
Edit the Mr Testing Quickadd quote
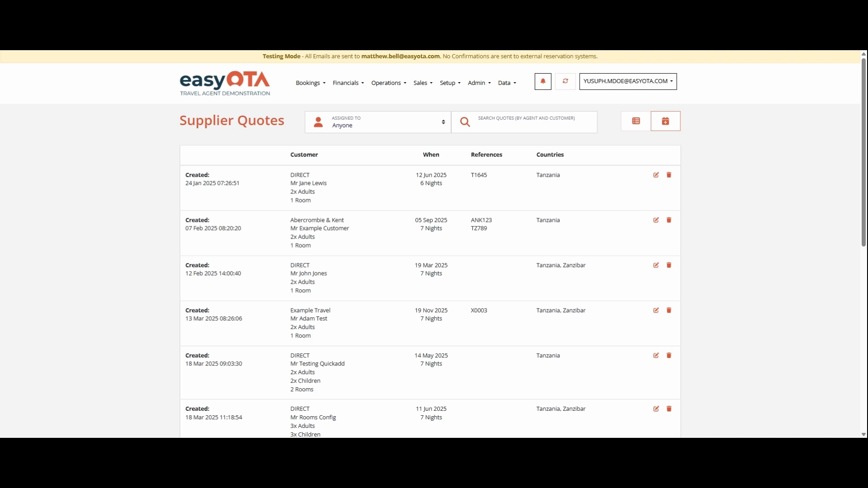(x=656, y=356)
